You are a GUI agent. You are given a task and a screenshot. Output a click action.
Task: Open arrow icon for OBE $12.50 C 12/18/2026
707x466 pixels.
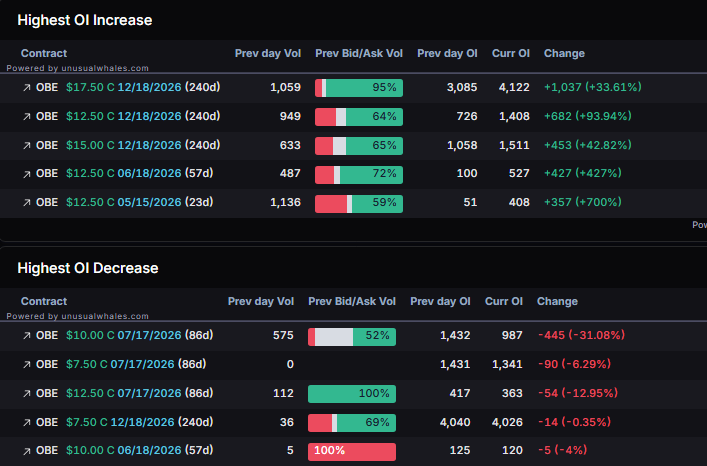coord(27,117)
